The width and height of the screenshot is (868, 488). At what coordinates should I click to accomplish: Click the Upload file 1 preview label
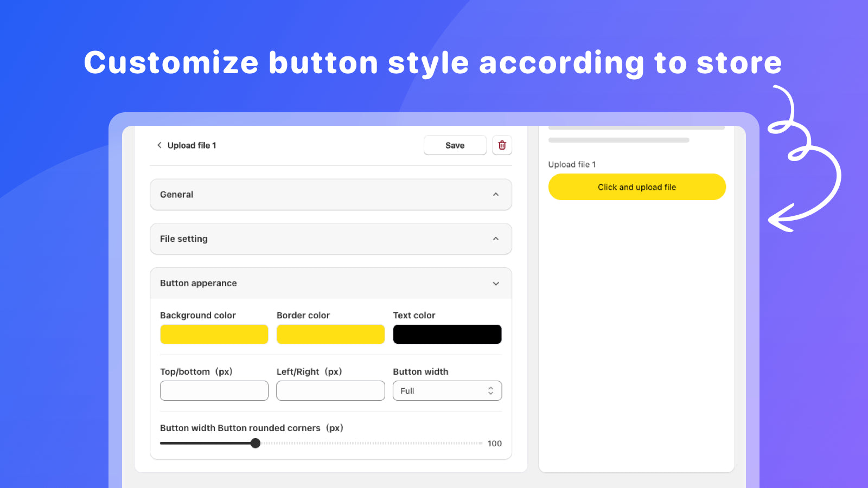coord(572,164)
